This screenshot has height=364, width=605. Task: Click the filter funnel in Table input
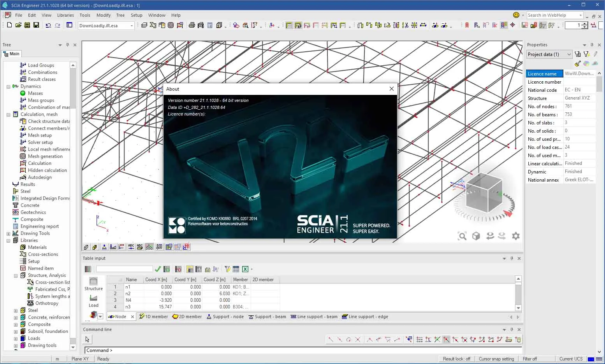tap(227, 269)
